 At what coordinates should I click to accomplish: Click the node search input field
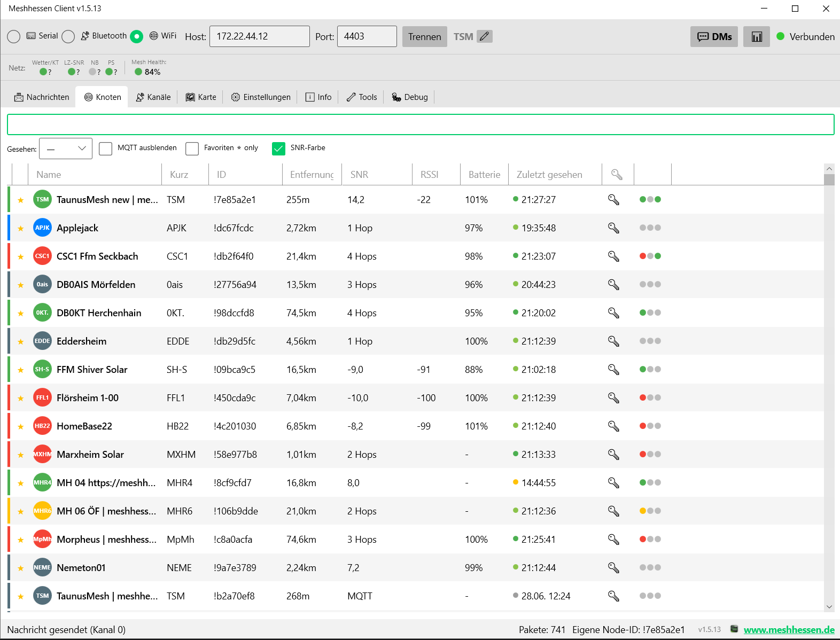(x=421, y=124)
